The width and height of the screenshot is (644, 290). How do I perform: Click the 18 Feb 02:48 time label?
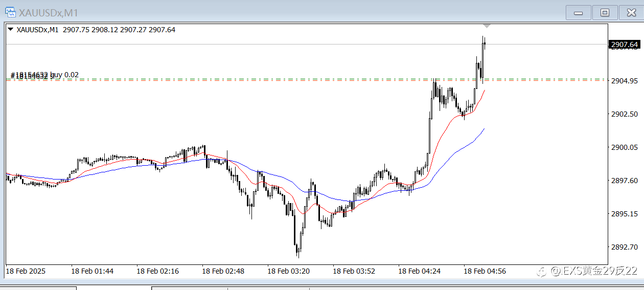(x=223, y=271)
